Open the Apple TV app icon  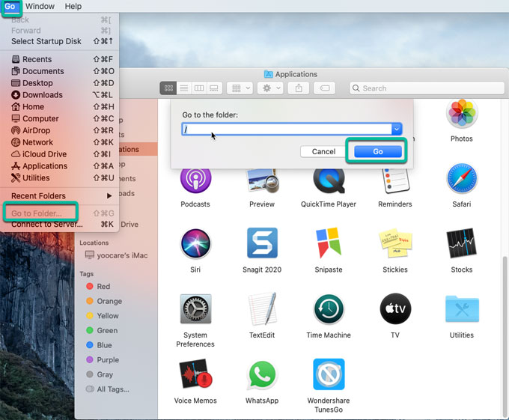tap(395, 308)
